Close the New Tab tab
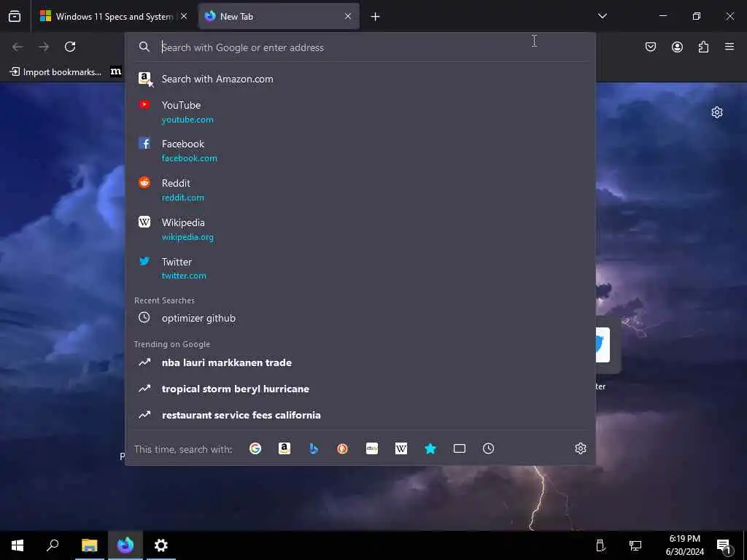747x560 pixels. [x=348, y=16]
